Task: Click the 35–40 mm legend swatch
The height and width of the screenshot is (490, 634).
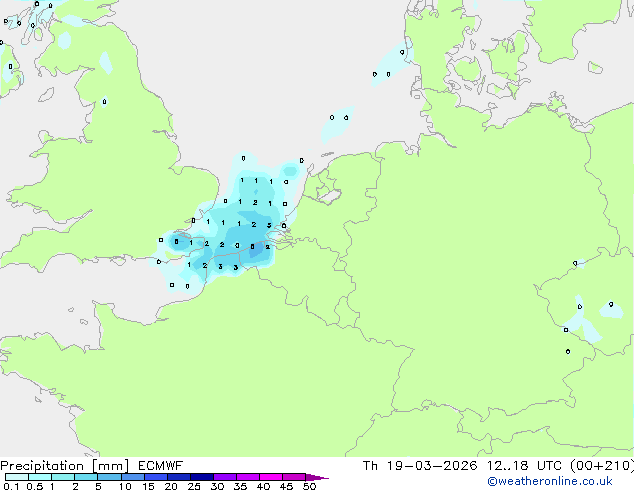Action: tap(248, 477)
